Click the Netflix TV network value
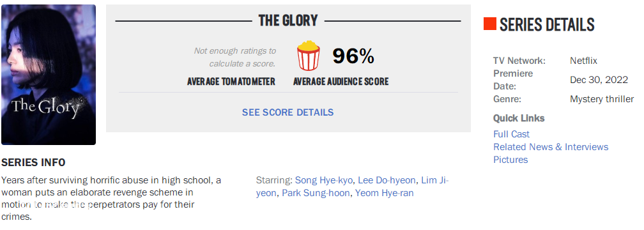Viewport: 644px width, 230px height. 583,61
